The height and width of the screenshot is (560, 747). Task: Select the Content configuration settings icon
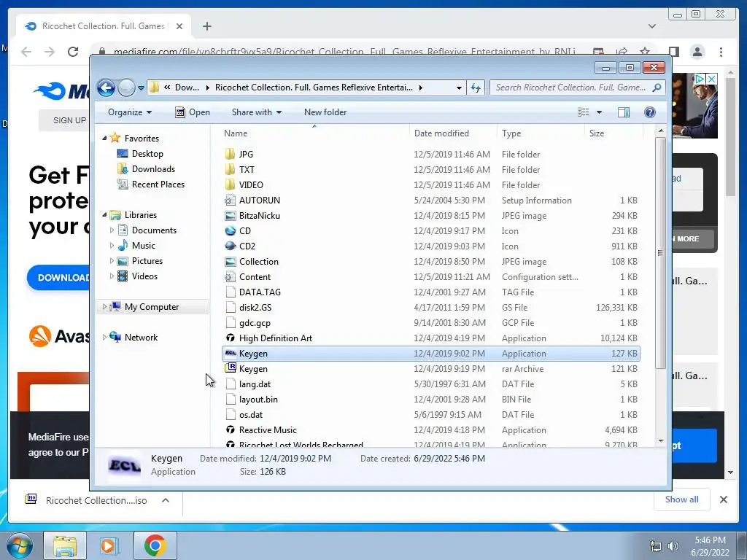230,276
